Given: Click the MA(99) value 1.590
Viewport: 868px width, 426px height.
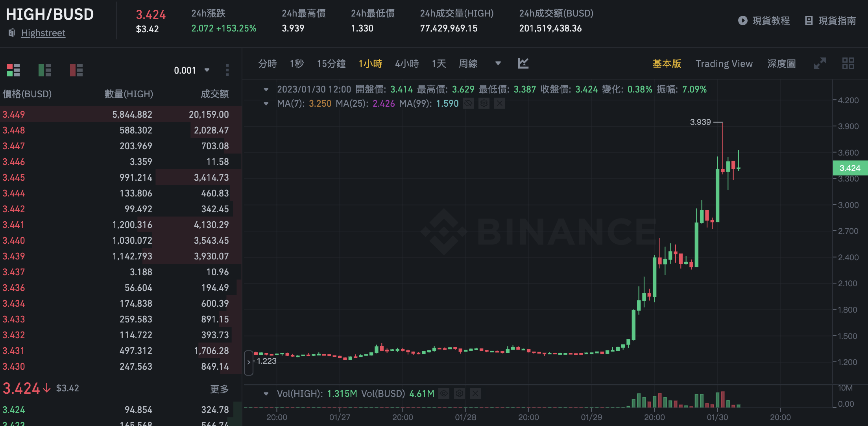Looking at the screenshot, I should pyautogui.click(x=447, y=104).
